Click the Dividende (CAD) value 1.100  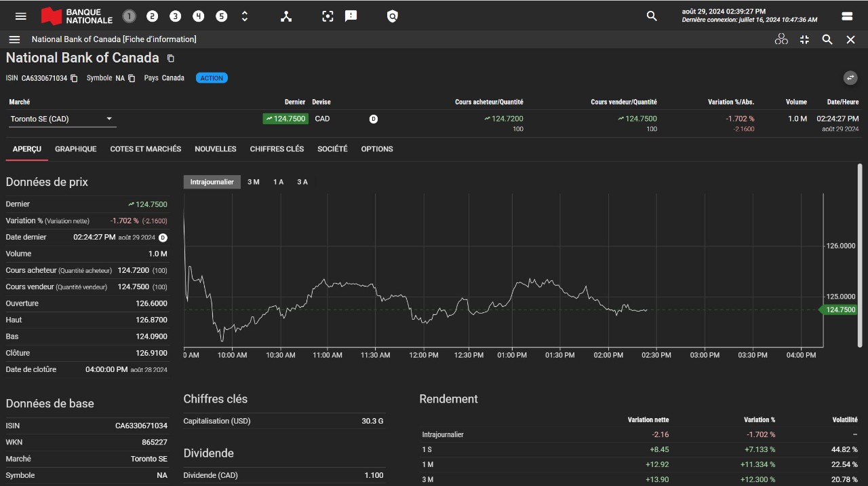pyautogui.click(x=374, y=475)
